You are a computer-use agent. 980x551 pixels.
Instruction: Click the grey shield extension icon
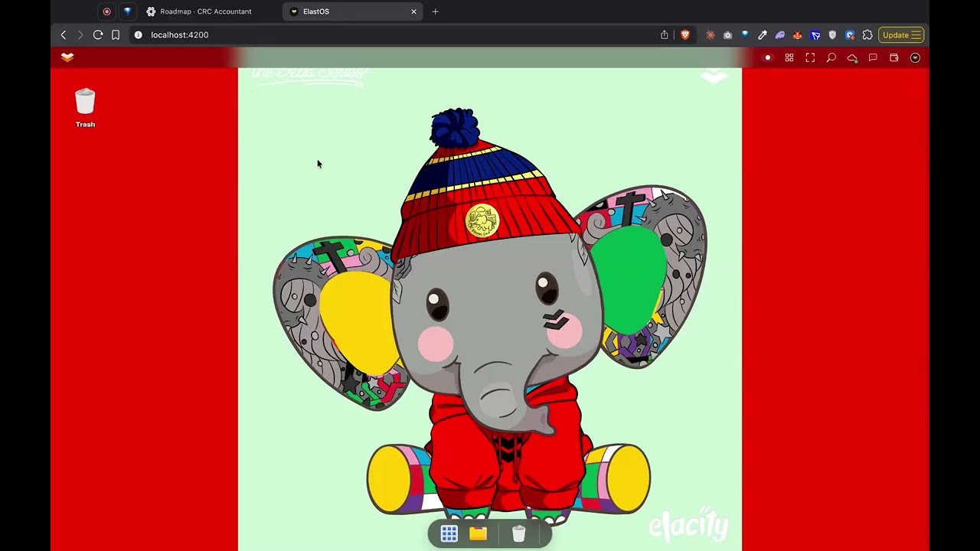pos(832,34)
